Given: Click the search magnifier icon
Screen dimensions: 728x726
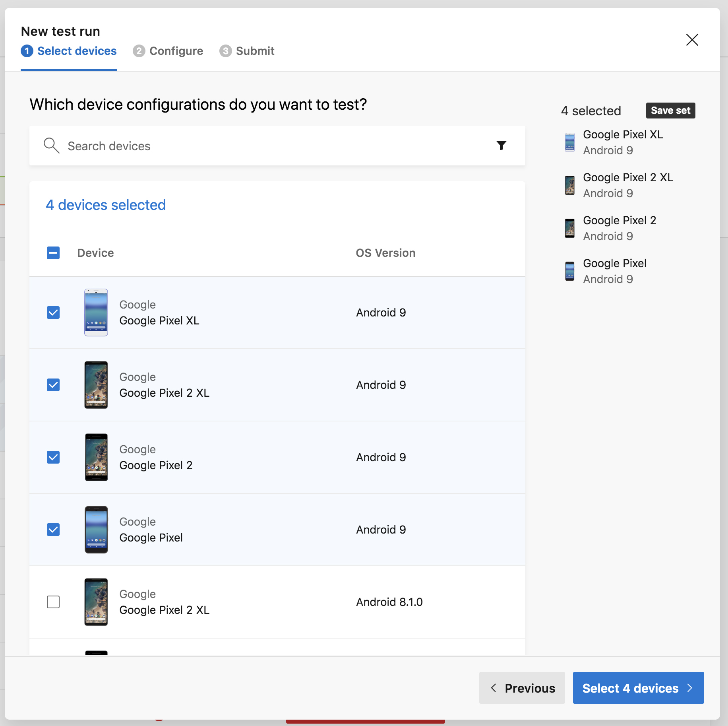Looking at the screenshot, I should [51, 146].
